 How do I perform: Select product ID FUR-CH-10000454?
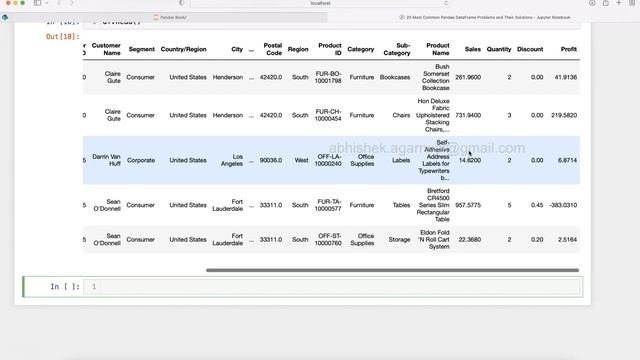pos(328,115)
